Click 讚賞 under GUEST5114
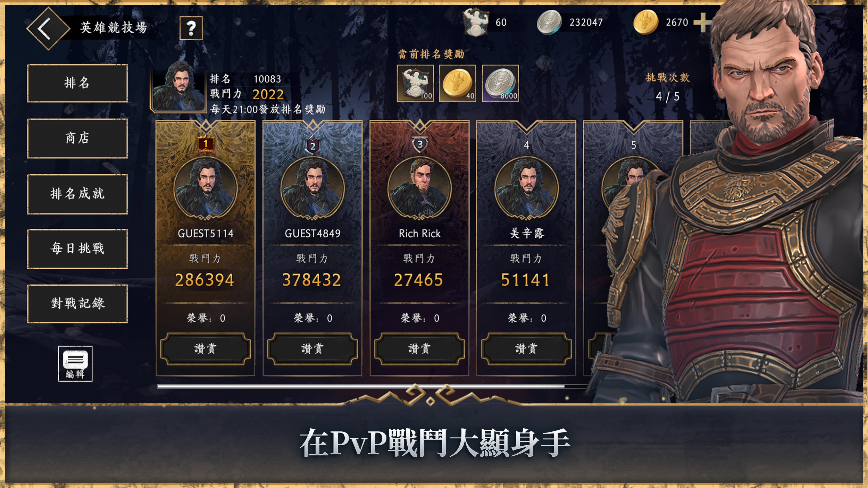The image size is (868, 488). 206,349
